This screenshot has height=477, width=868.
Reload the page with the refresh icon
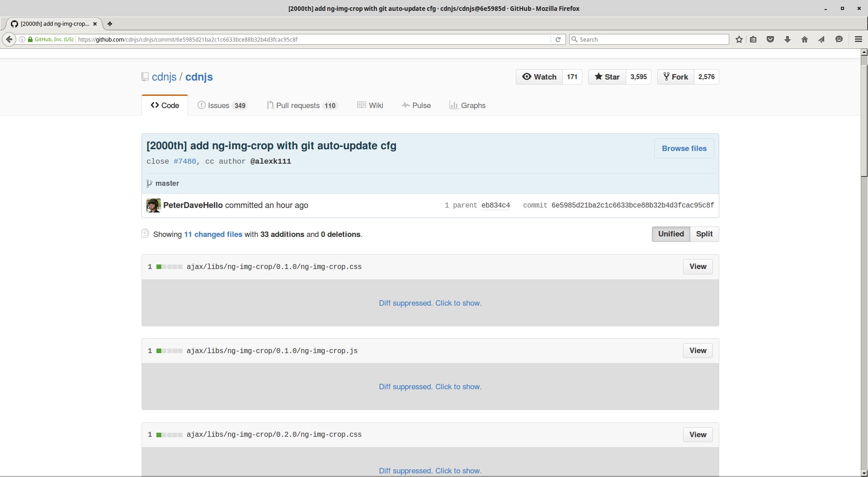pyautogui.click(x=558, y=39)
